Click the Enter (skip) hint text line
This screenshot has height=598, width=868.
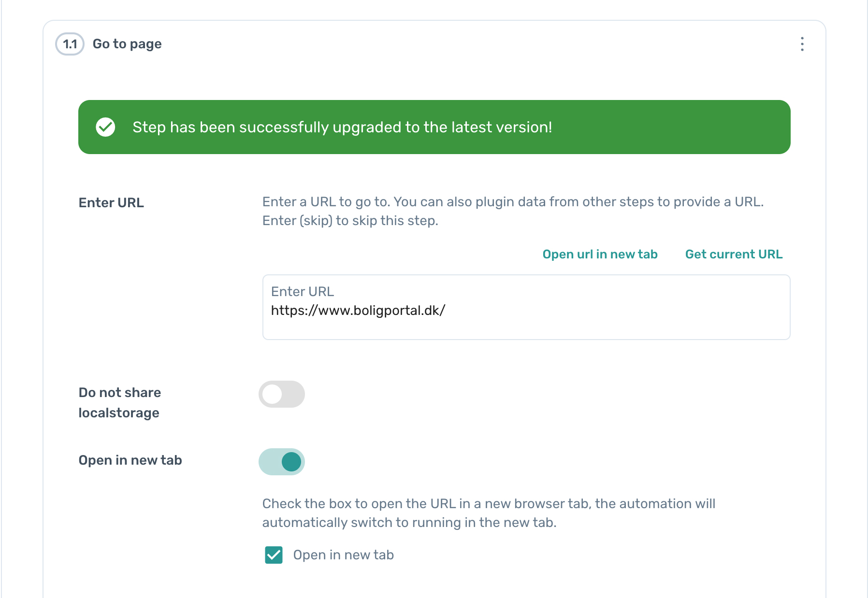pyautogui.click(x=350, y=221)
